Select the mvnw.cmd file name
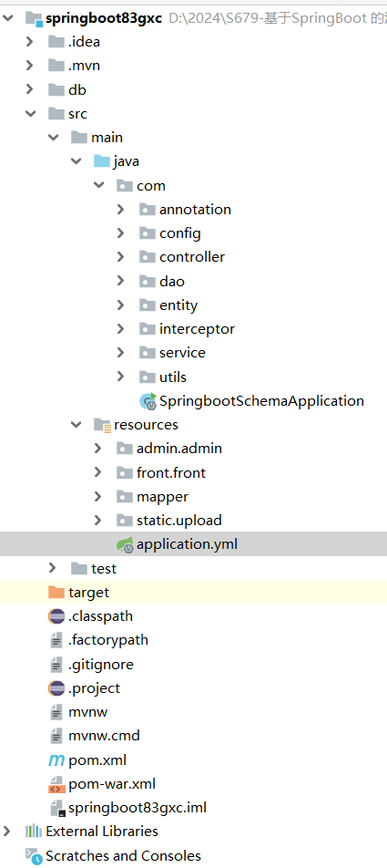The width and height of the screenshot is (387, 868). [105, 736]
